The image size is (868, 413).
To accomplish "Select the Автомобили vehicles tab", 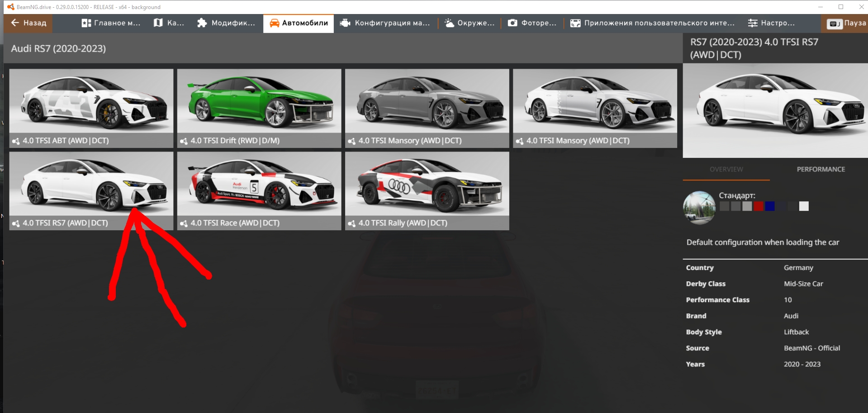I will coord(299,23).
